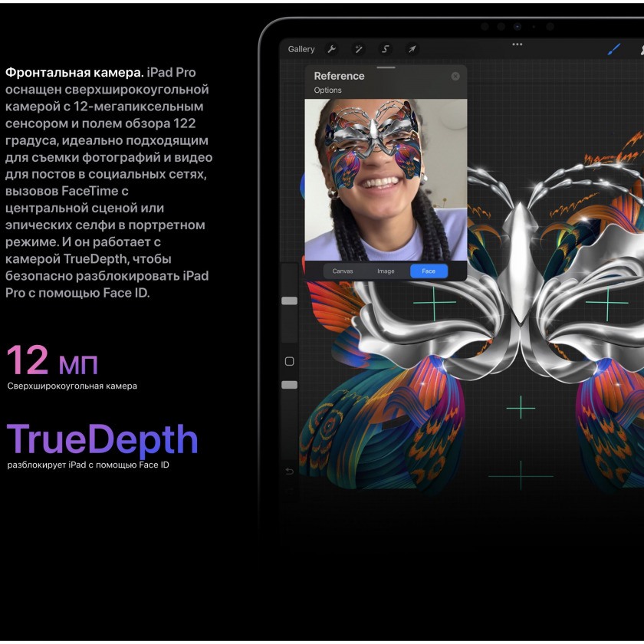Tap the square Modify button on sidebar
The width and height of the screenshot is (644, 644).
tap(290, 361)
